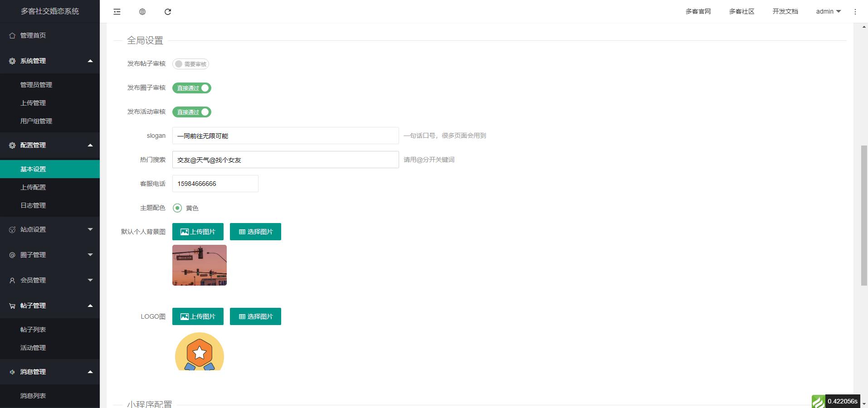Screen dimensions: 868x408
Task: Select the 黄色 theme color radio button
Action: coord(177,208)
